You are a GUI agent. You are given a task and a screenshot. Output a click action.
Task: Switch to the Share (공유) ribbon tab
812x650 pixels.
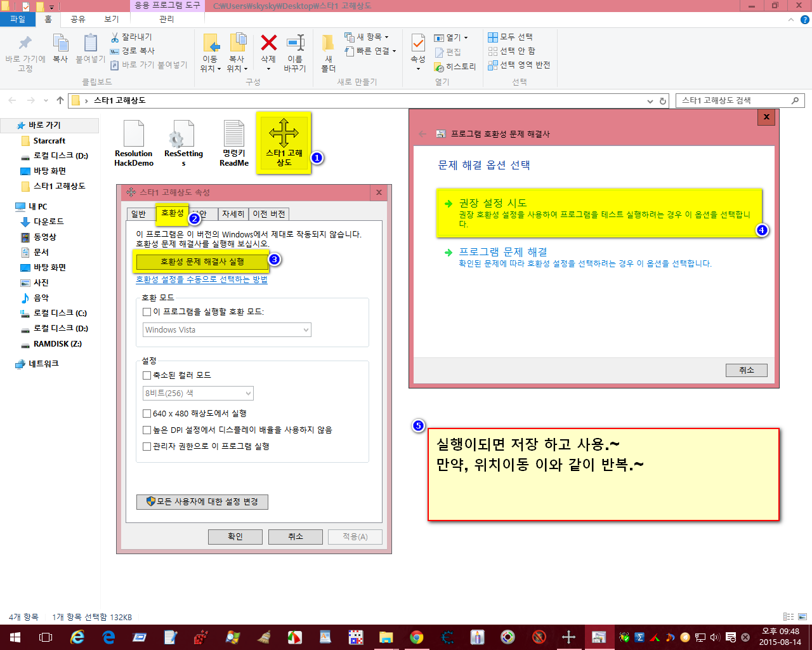click(78, 20)
